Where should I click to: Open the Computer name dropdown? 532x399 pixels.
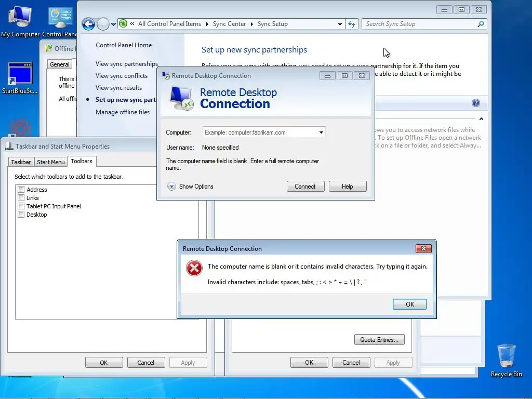click(x=321, y=132)
